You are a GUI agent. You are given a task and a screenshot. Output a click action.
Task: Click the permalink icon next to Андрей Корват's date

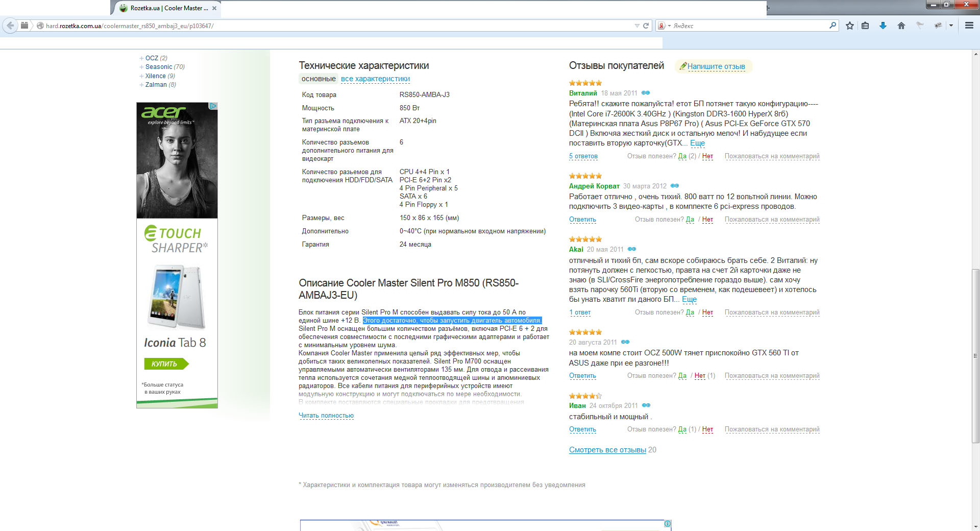[x=675, y=186]
